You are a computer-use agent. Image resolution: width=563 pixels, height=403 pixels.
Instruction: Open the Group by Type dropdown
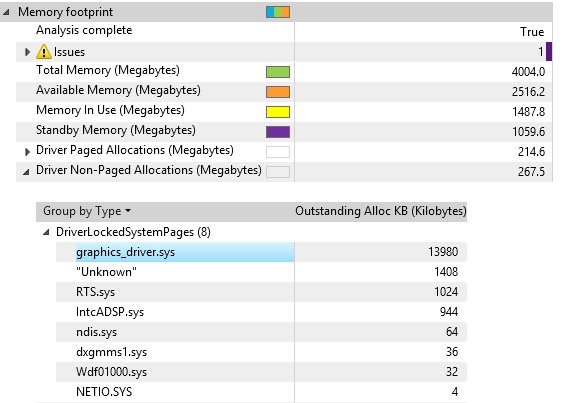87,211
